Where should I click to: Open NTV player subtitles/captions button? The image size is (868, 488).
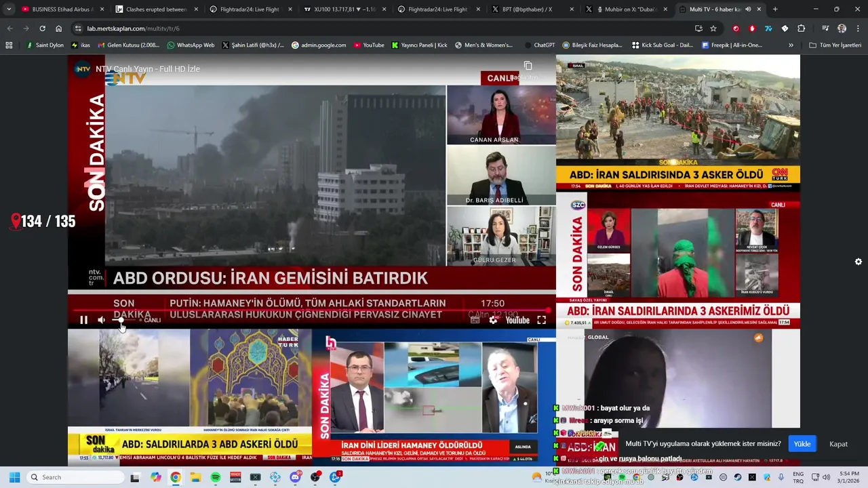[x=475, y=320]
